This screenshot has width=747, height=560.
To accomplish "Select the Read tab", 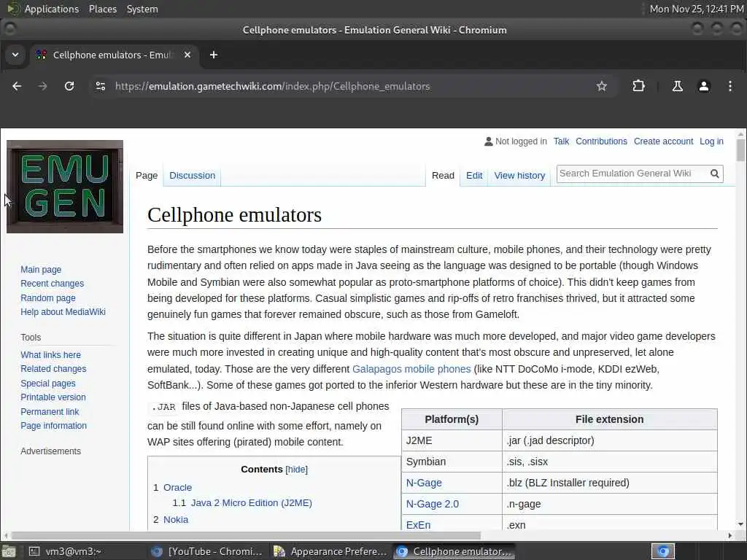I will (x=443, y=175).
